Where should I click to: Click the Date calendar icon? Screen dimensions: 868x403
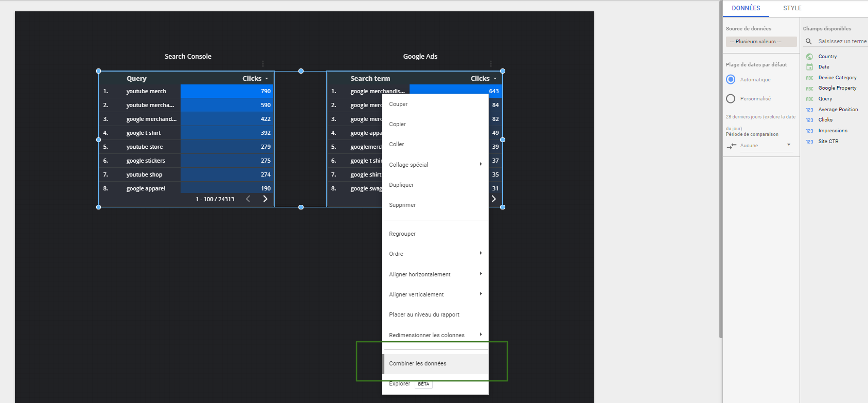pyautogui.click(x=809, y=67)
